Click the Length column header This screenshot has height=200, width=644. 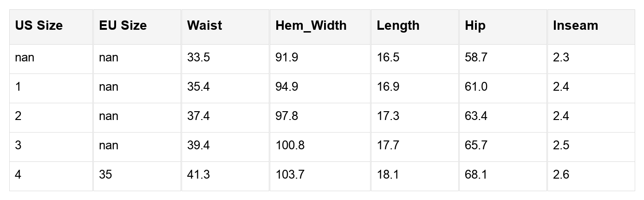(398, 26)
